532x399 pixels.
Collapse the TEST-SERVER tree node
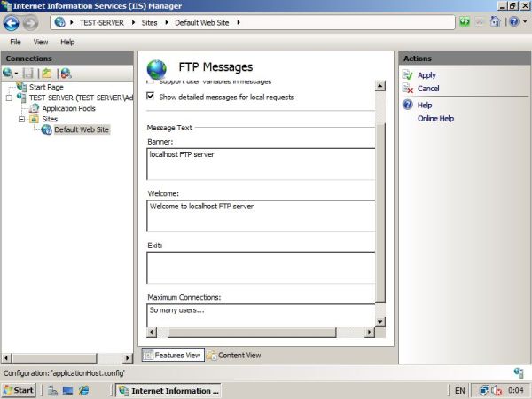pyautogui.click(x=9, y=98)
